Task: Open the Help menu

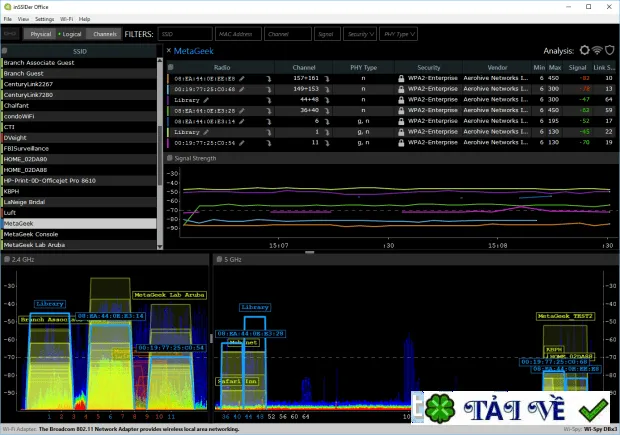Action: pos(84,19)
